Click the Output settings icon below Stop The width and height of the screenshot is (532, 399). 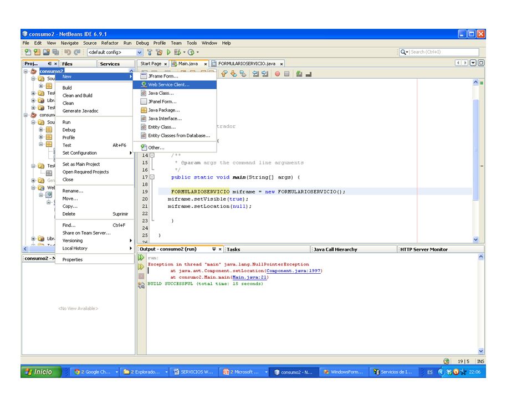(141, 285)
